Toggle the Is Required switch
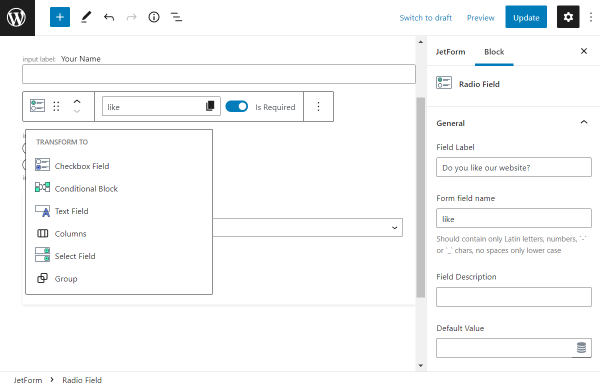The width and height of the screenshot is (600, 385). pos(236,106)
